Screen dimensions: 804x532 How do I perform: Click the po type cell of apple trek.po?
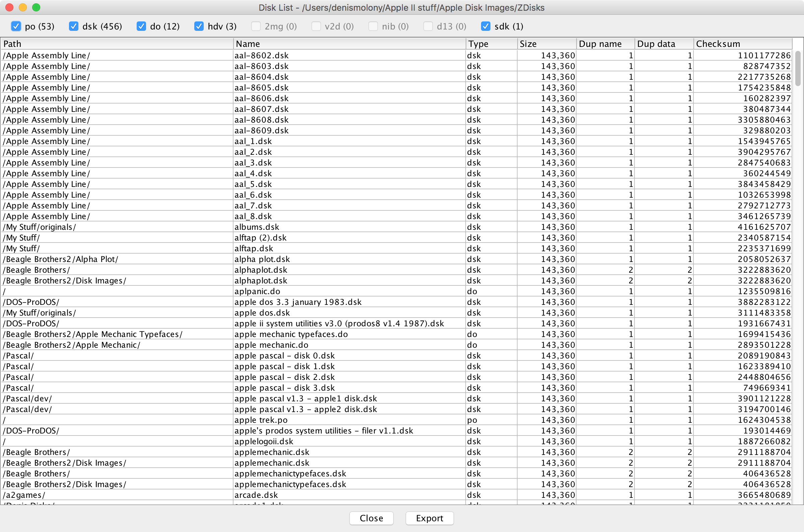[x=491, y=420]
